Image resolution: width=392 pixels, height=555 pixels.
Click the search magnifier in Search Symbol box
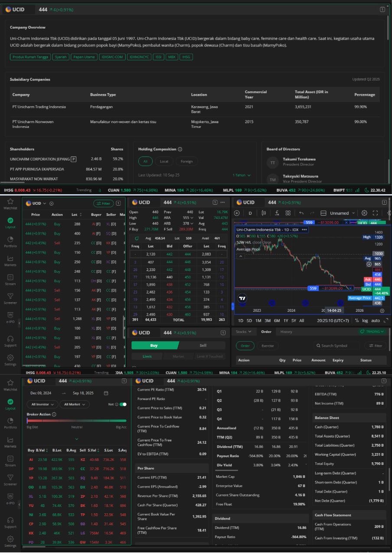tap(318, 346)
